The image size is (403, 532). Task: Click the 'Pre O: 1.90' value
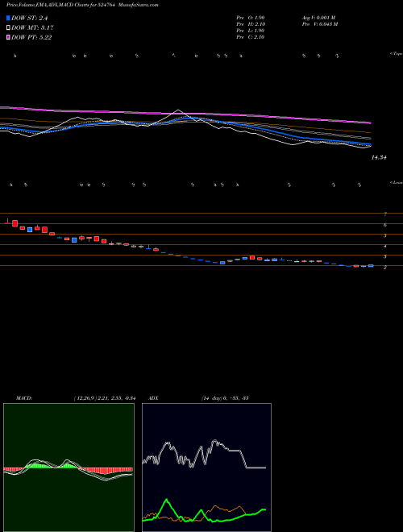[251, 17]
